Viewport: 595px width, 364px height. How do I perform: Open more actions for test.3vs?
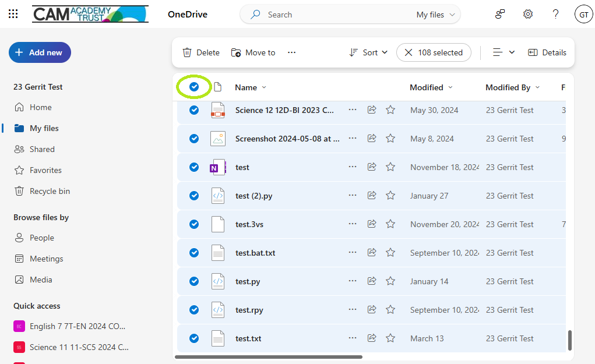[353, 224]
